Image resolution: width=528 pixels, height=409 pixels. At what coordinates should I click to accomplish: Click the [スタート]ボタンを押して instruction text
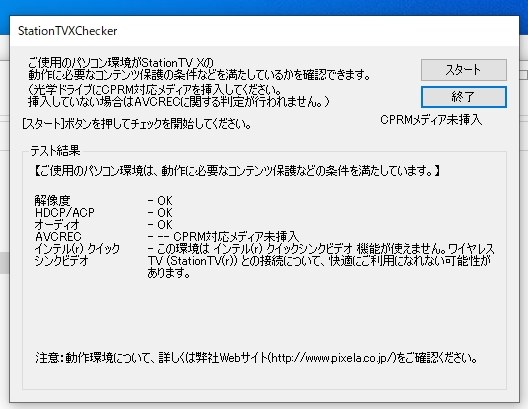(137, 124)
